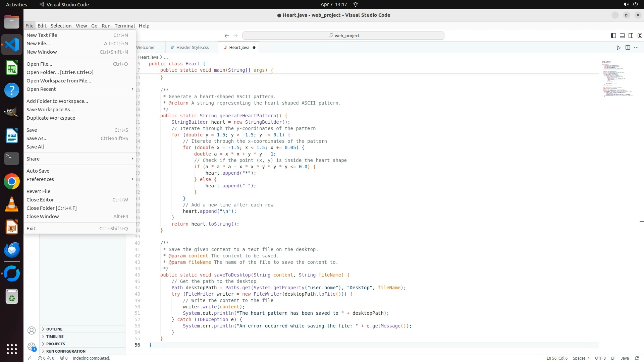Open the Accounts profile icon
Image resolution: width=644 pixels, height=362 pixels.
coord(32,330)
